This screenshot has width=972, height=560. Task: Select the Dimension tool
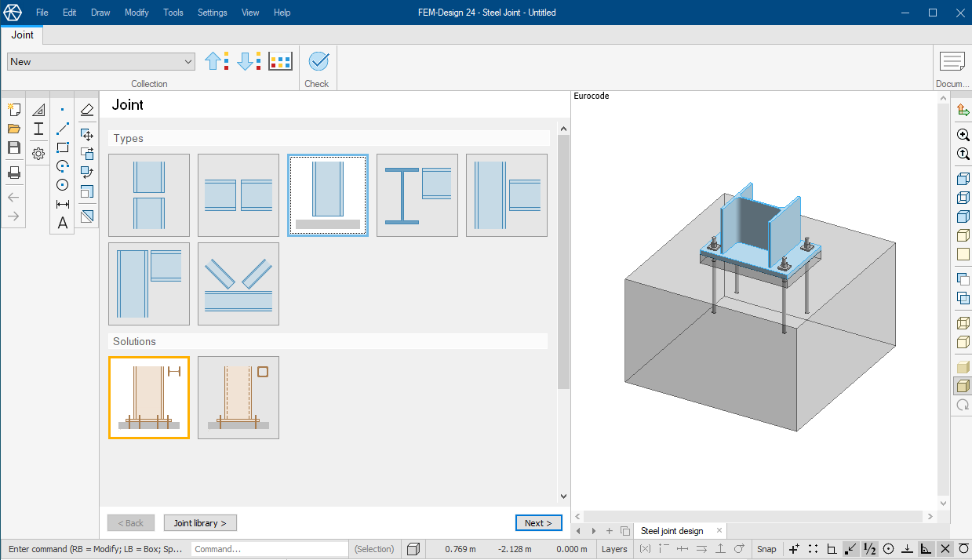pos(63,204)
